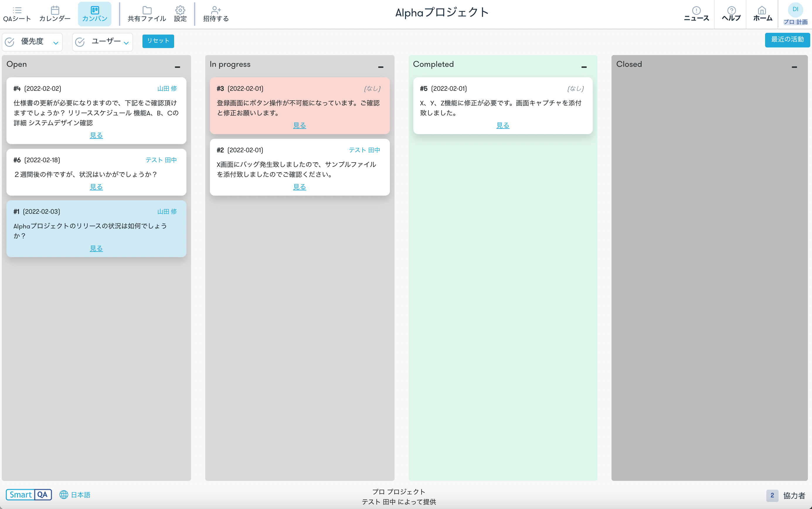
Task: Open ニュース notifications
Action: pyautogui.click(x=696, y=14)
